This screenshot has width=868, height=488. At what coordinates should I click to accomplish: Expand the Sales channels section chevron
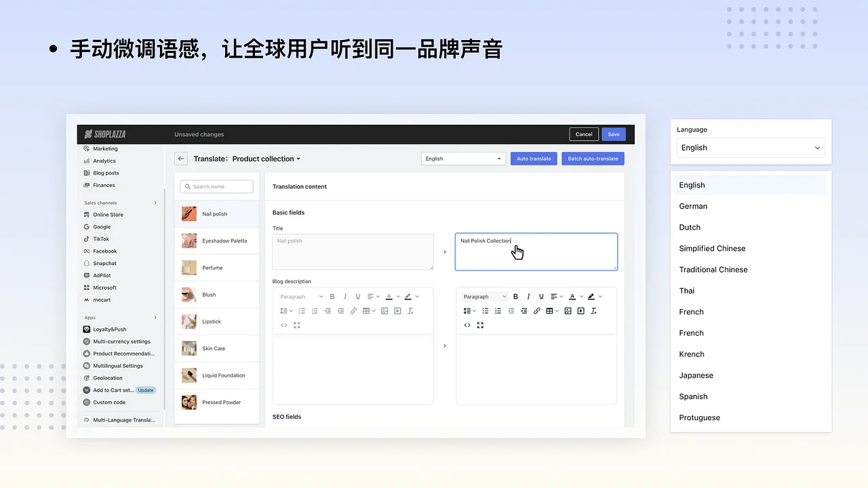click(x=155, y=203)
